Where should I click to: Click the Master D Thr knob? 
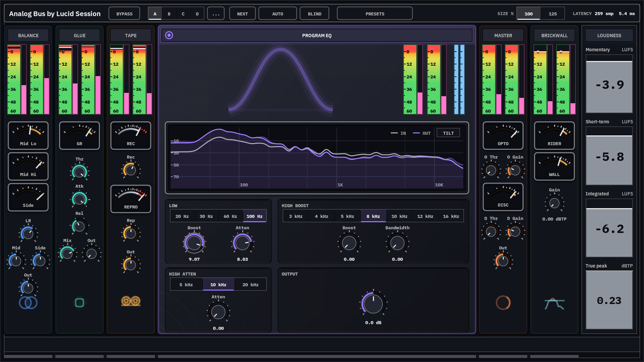coord(491,231)
